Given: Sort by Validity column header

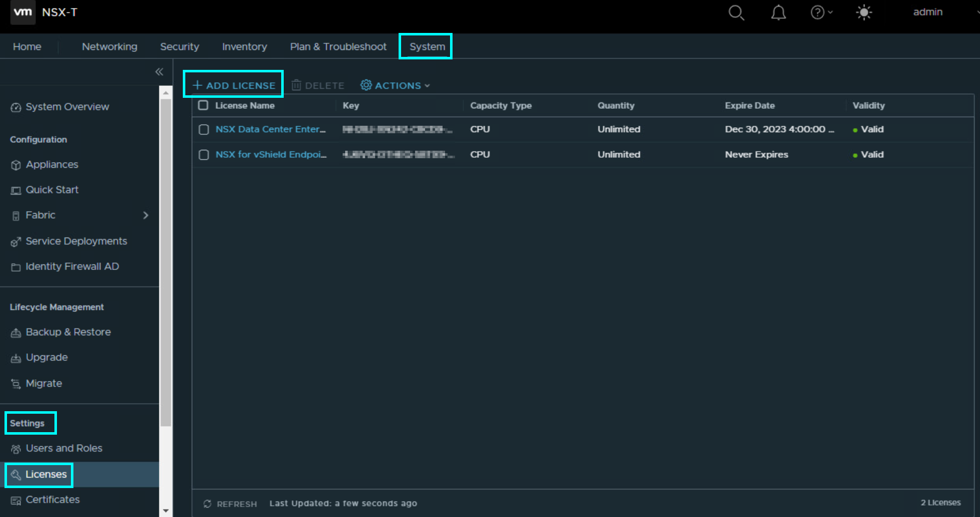Looking at the screenshot, I should tap(869, 105).
